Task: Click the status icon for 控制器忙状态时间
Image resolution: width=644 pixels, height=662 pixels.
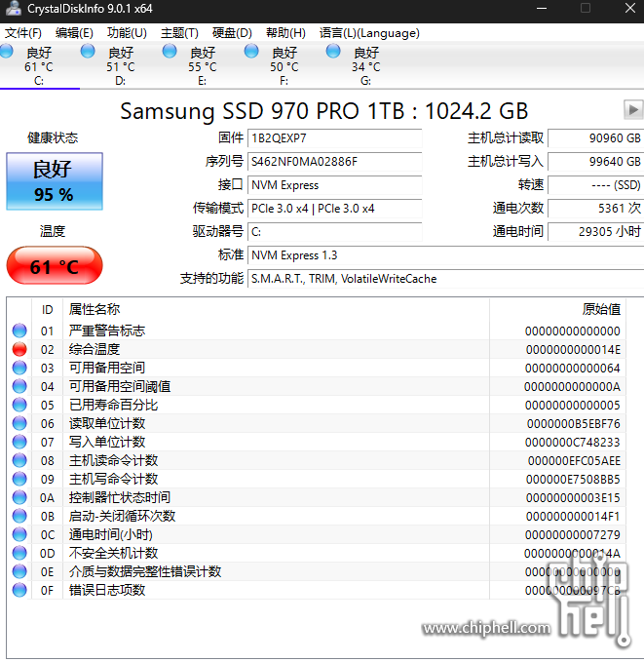Action: pos(19,498)
